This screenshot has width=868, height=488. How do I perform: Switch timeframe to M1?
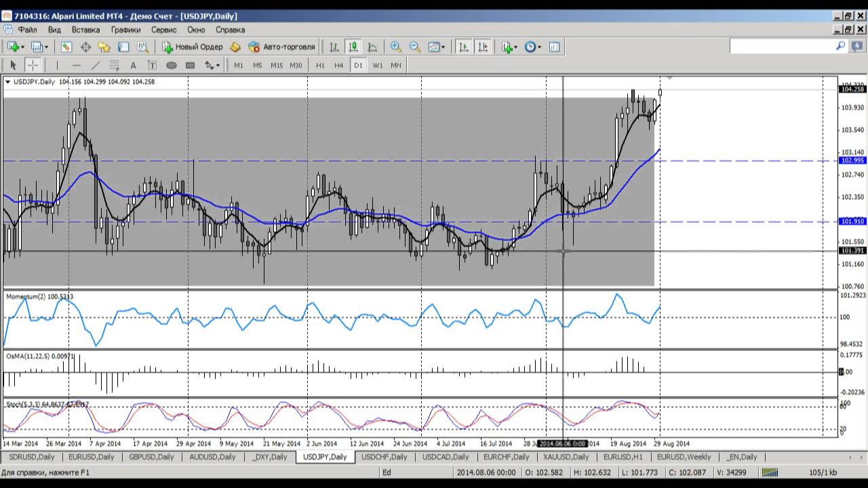[x=239, y=65]
